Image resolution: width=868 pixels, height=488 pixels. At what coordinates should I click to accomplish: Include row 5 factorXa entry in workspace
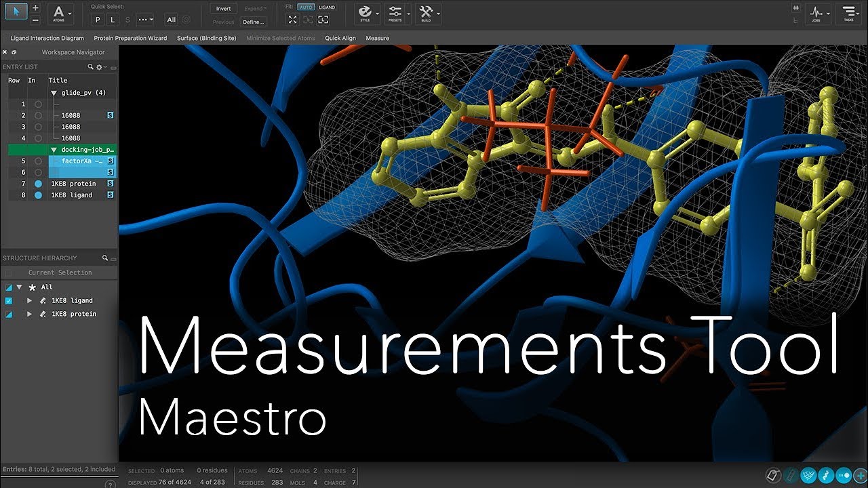pyautogui.click(x=38, y=161)
